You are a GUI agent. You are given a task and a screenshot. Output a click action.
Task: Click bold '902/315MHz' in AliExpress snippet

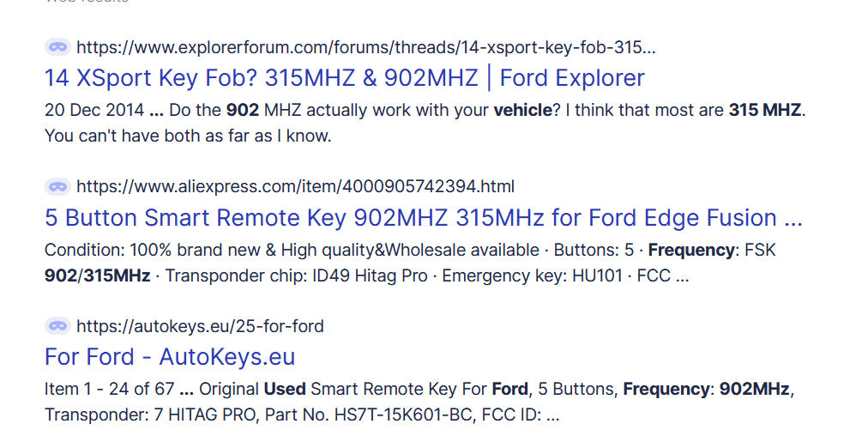pos(97,275)
